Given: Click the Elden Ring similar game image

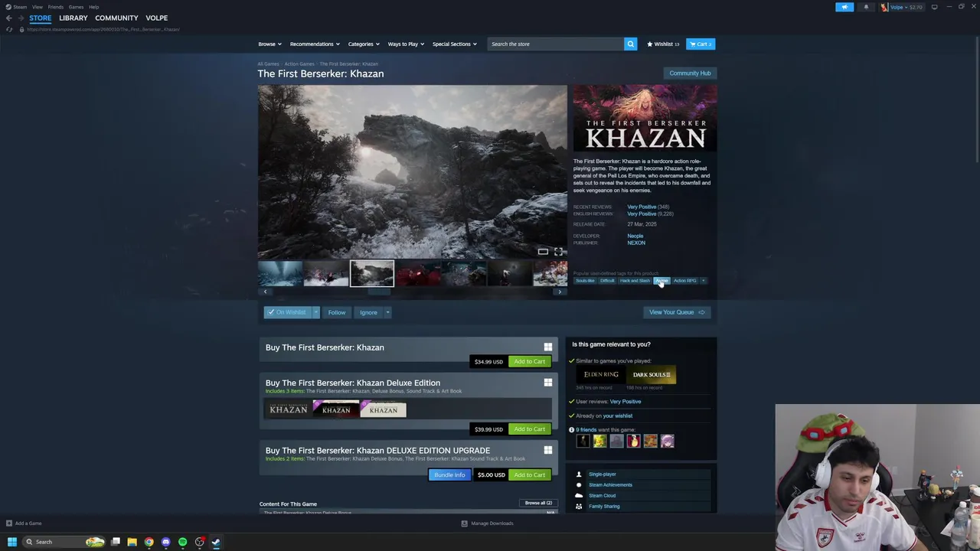Looking at the screenshot, I should click(x=601, y=375).
